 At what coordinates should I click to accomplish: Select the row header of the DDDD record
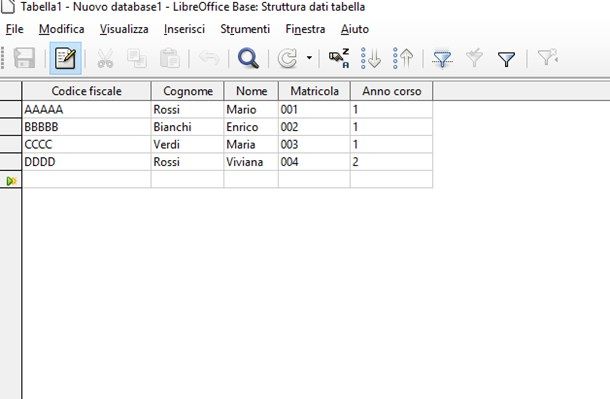[x=11, y=162]
